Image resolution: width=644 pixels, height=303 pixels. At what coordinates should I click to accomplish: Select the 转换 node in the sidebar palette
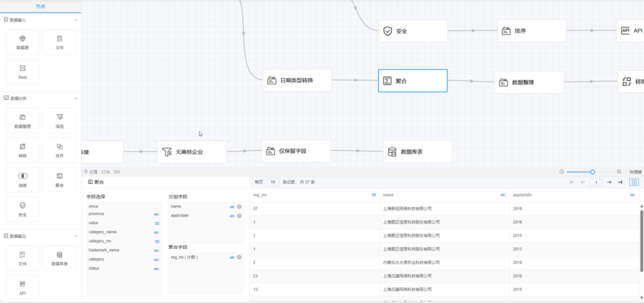coord(23,150)
